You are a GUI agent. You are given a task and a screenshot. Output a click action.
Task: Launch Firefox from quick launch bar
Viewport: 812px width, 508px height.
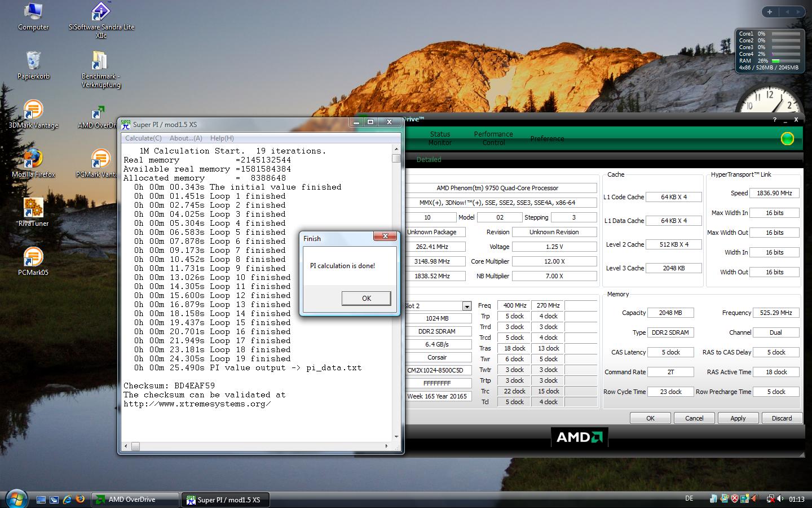pyautogui.click(x=80, y=500)
